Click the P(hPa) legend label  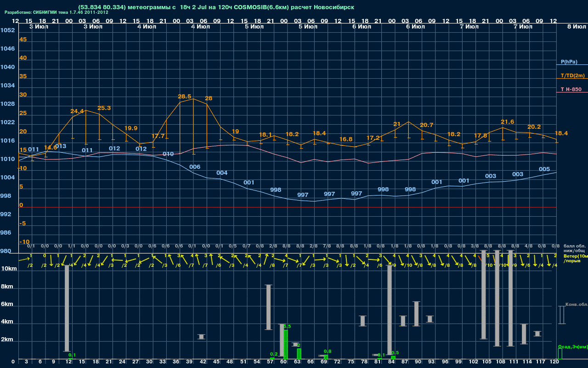[569, 62]
